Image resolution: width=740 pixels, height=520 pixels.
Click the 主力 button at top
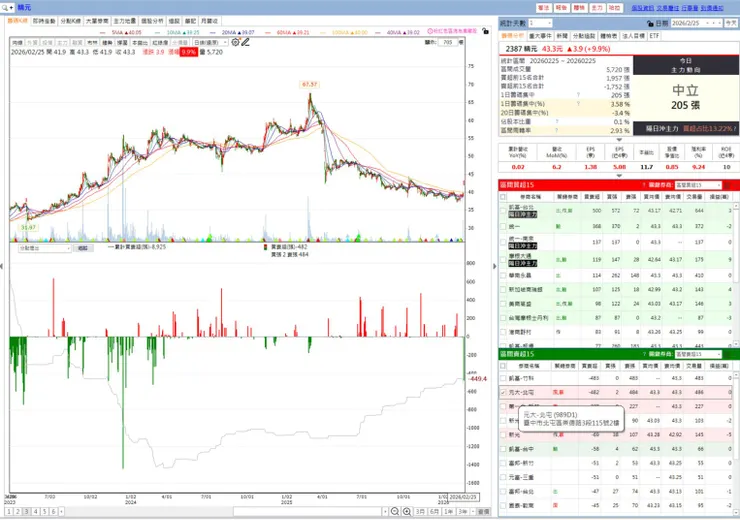pos(597,8)
